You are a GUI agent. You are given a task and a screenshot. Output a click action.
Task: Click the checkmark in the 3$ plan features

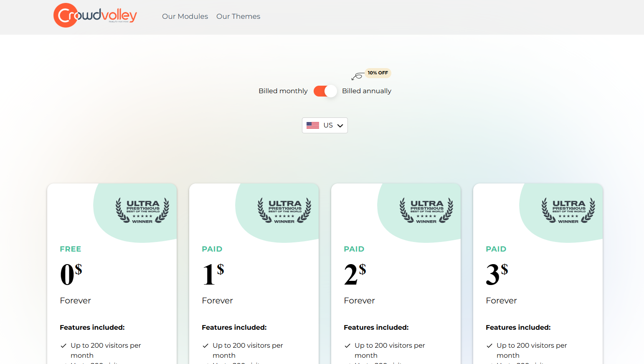pyautogui.click(x=489, y=346)
